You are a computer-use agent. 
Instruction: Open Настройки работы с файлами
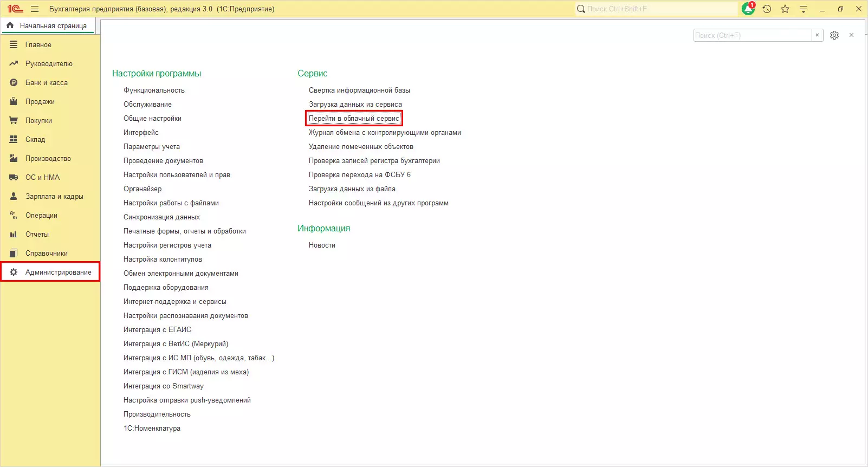(171, 203)
